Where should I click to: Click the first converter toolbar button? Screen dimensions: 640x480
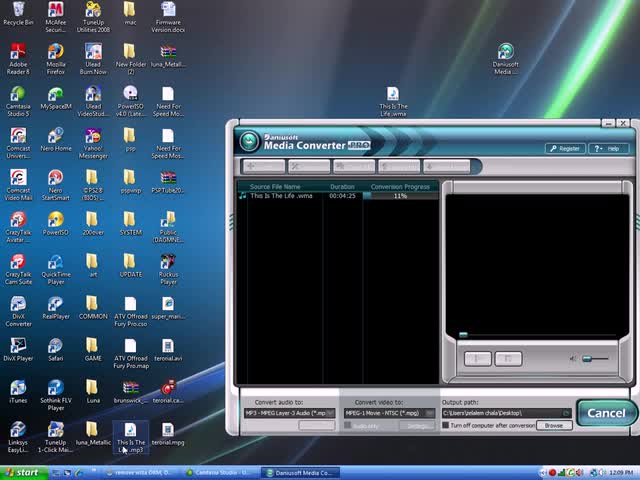(x=264, y=167)
